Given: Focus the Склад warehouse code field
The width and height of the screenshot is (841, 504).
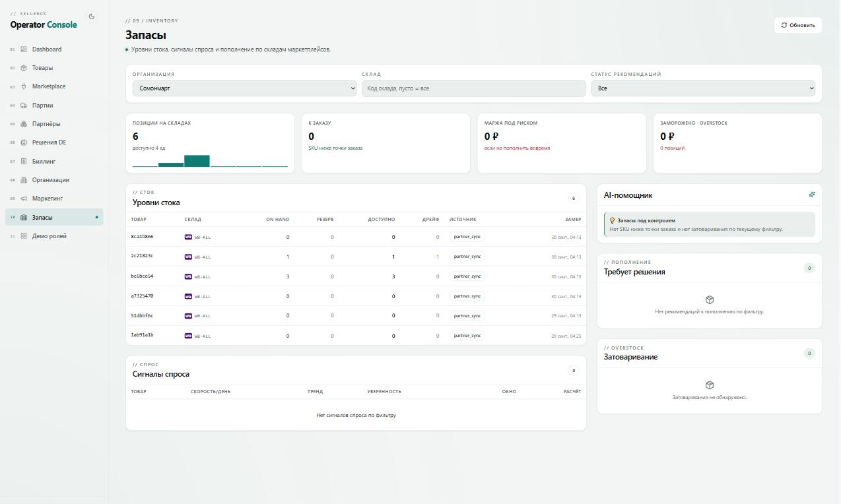Looking at the screenshot, I should click(x=473, y=88).
